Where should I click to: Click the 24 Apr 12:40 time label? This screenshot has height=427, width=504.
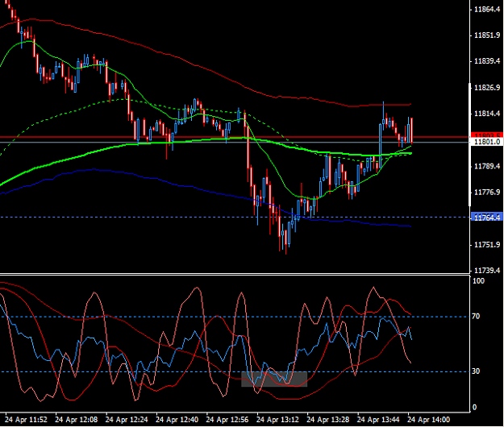177,420
